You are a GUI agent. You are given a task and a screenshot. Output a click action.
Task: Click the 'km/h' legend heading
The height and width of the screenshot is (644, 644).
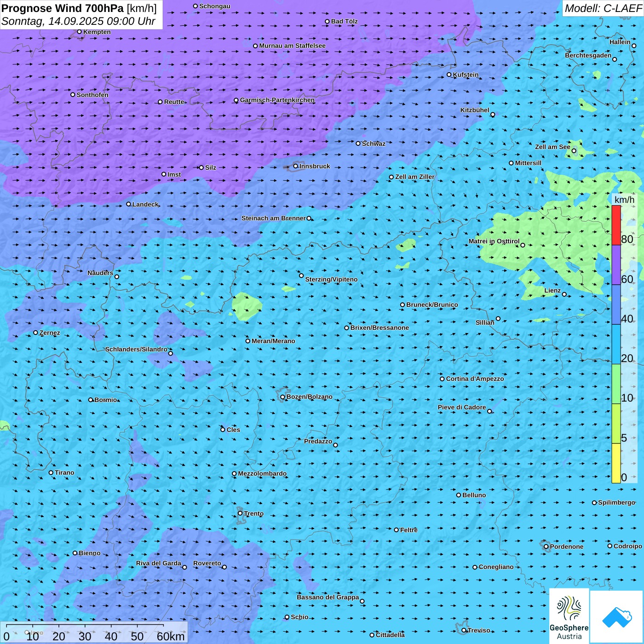(624, 200)
